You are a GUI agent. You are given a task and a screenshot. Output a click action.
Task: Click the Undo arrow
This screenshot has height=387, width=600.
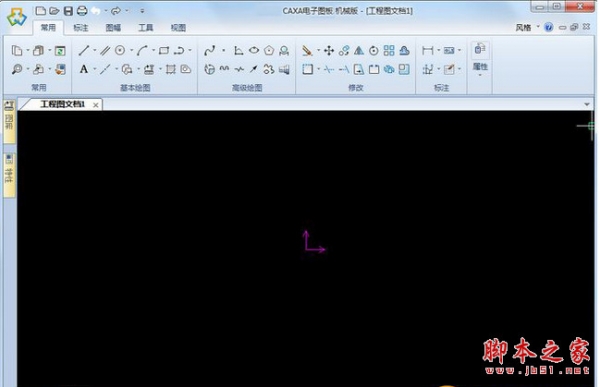point(96,11)
